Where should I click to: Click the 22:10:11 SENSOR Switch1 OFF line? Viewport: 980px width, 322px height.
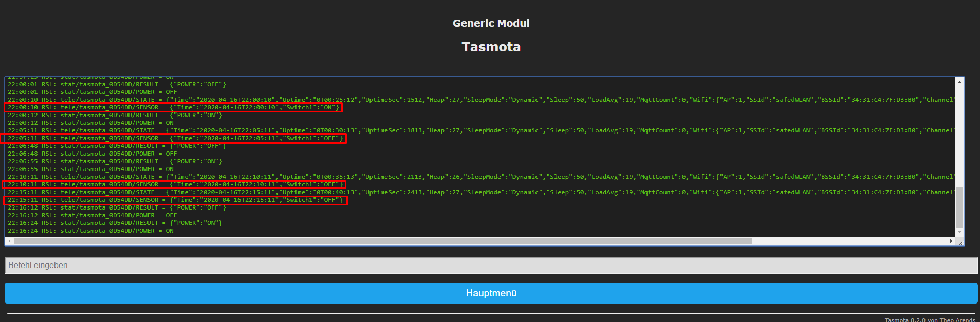click(x=174, y=184)
